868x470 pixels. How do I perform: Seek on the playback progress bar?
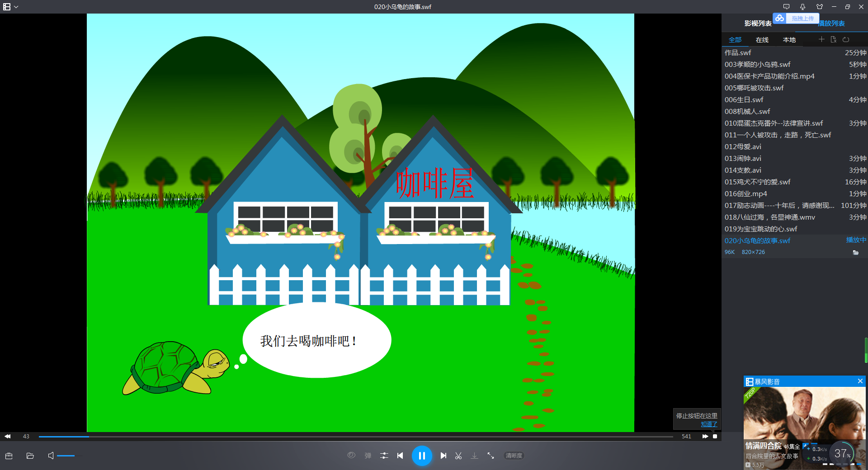[x=356, y=437]
